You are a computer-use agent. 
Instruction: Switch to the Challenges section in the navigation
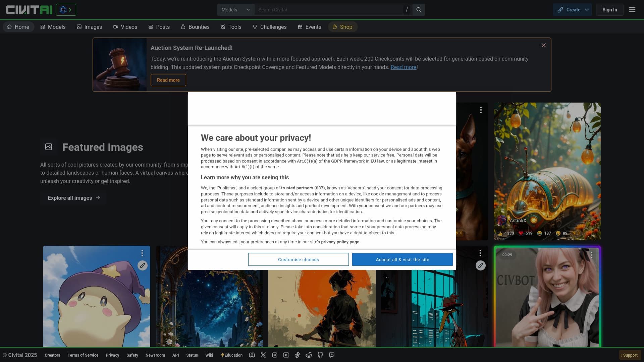click(269, 27)
